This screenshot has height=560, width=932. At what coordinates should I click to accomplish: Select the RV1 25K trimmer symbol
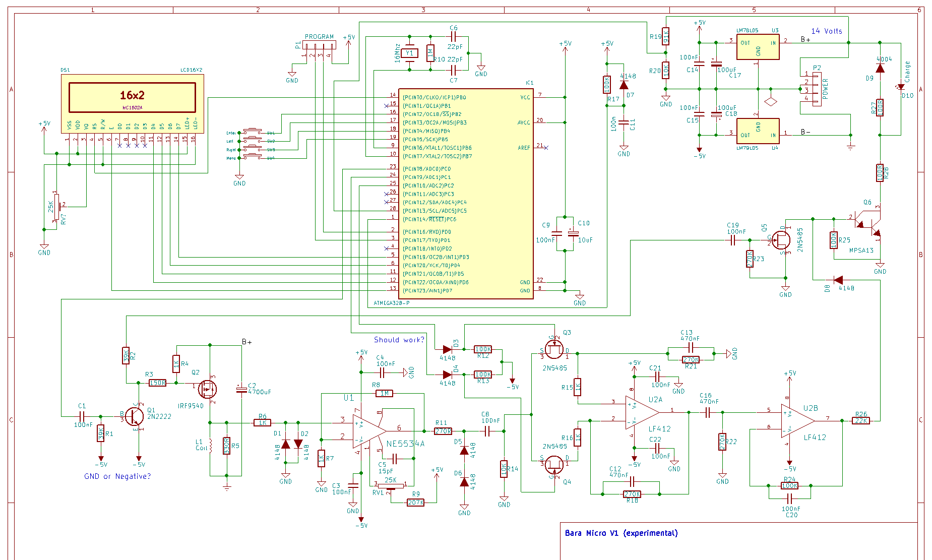(391, 486)
